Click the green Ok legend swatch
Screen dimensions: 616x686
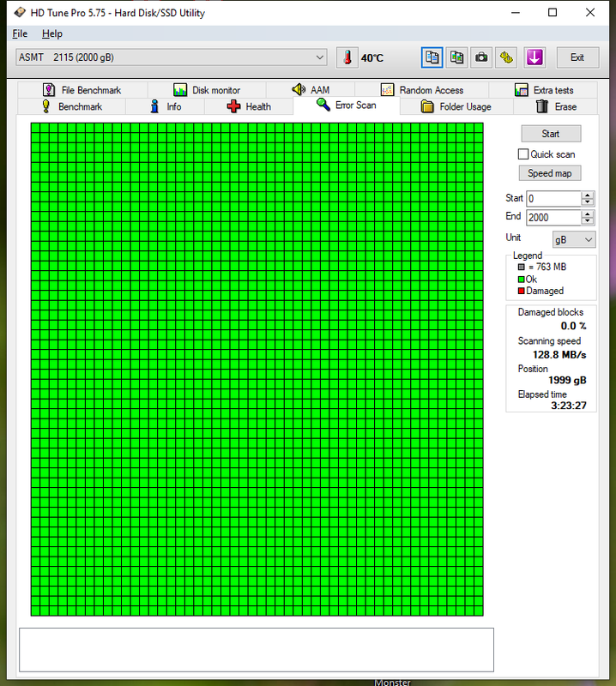coord(521,280)
